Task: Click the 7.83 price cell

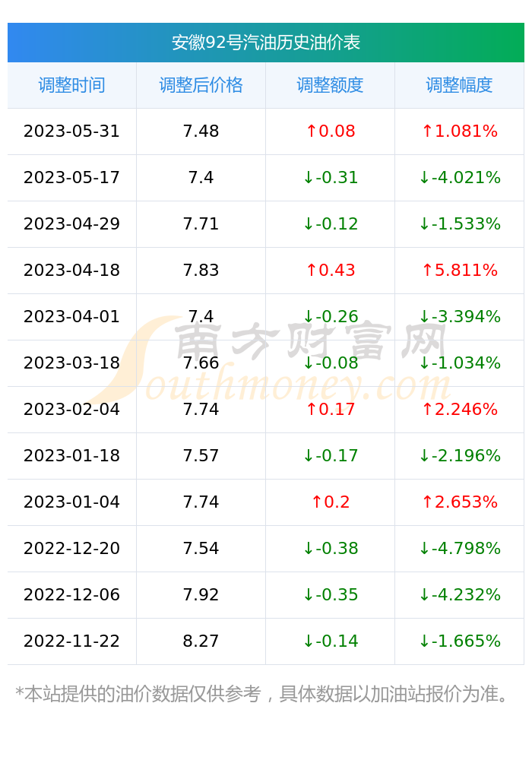Action: click(201, 271)
